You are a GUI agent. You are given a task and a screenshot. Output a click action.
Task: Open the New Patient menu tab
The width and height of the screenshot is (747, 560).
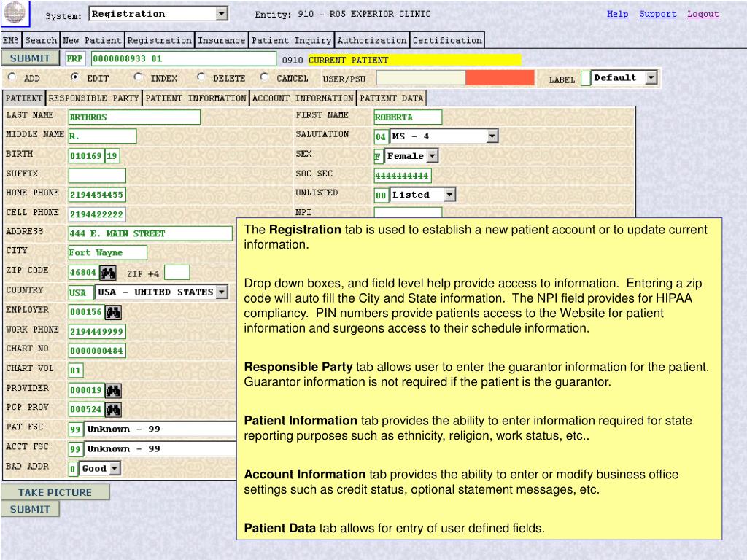[92, 41]
